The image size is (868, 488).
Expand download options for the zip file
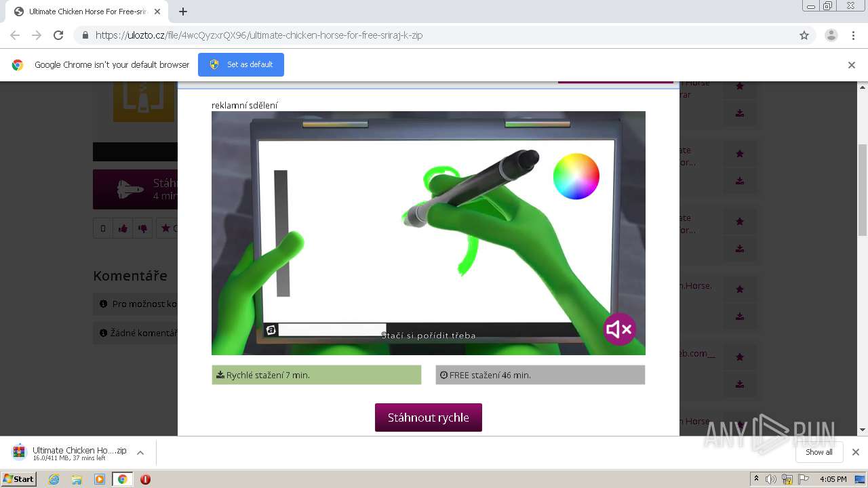tap(140, 453)
